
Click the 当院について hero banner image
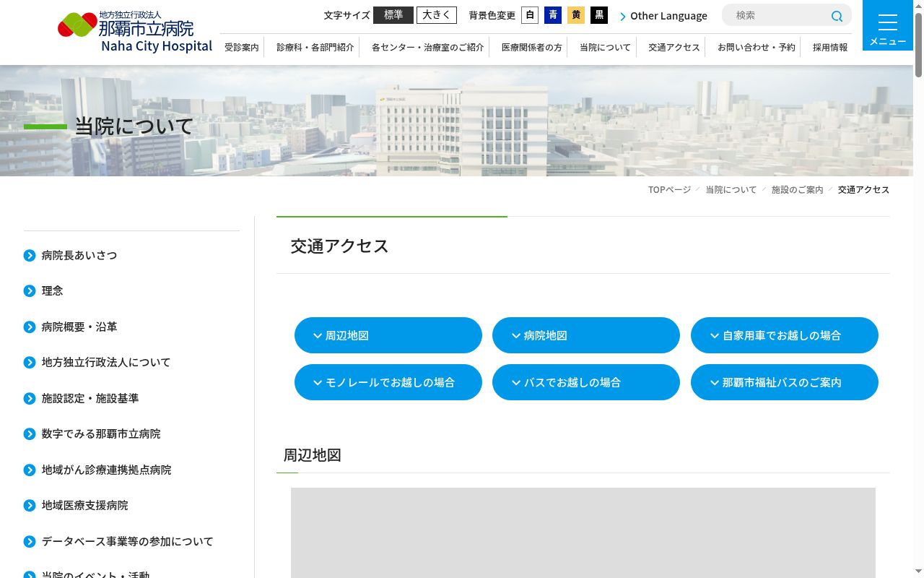click(456, 121)
